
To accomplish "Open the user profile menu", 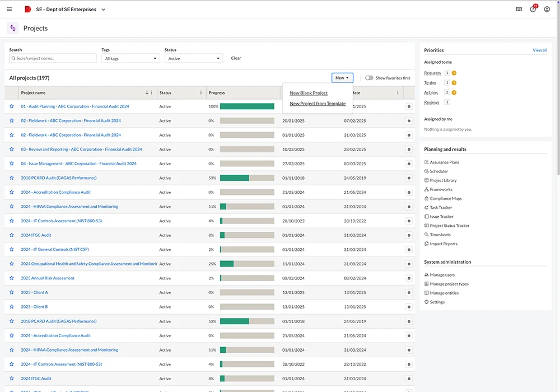I will [547, 9].
